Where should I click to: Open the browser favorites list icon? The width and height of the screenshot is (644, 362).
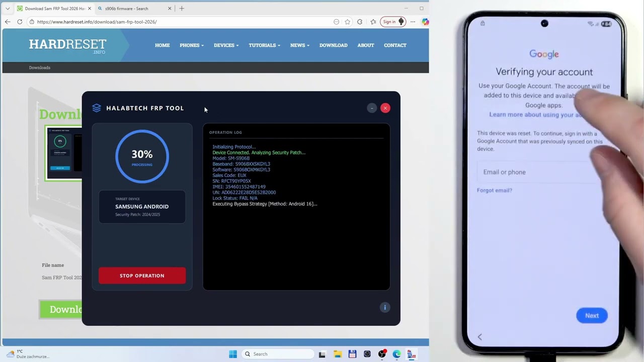(373, 22)
